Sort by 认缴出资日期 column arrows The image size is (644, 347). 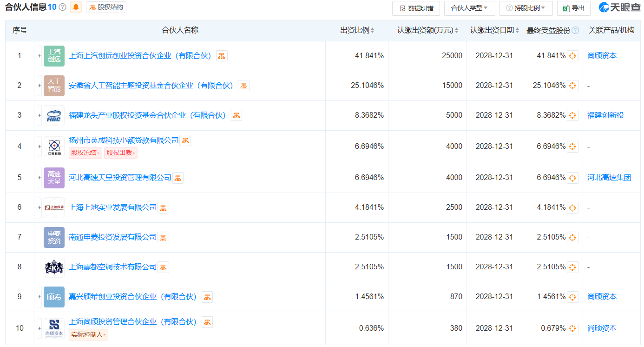(518, 30)
